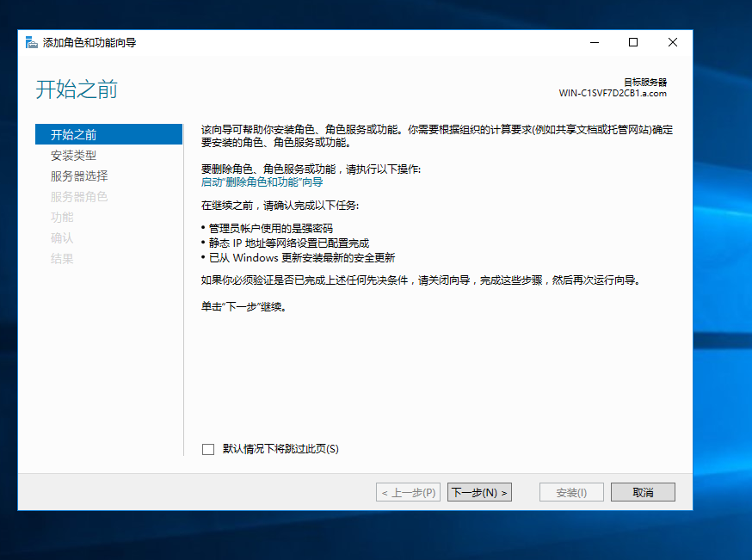Click the 上一步(P) button
Viewport: 752px width, 560px height.
point(408,492)
